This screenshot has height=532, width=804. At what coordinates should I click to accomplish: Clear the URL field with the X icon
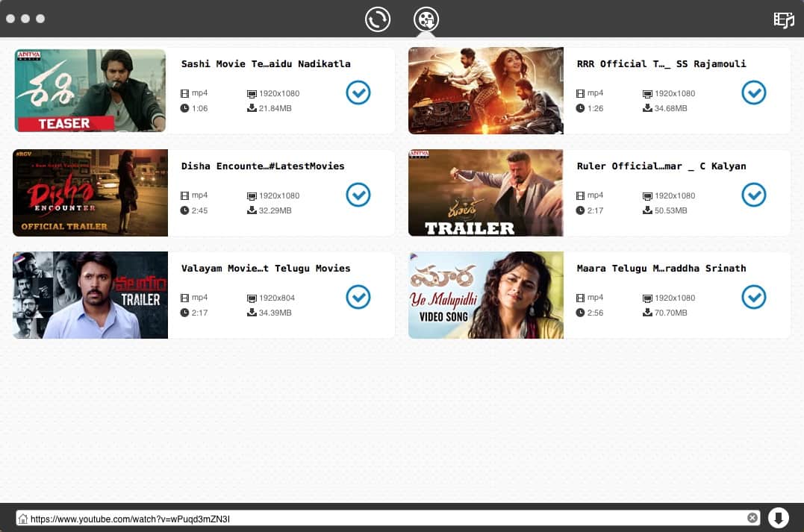[x=752, y=518]
